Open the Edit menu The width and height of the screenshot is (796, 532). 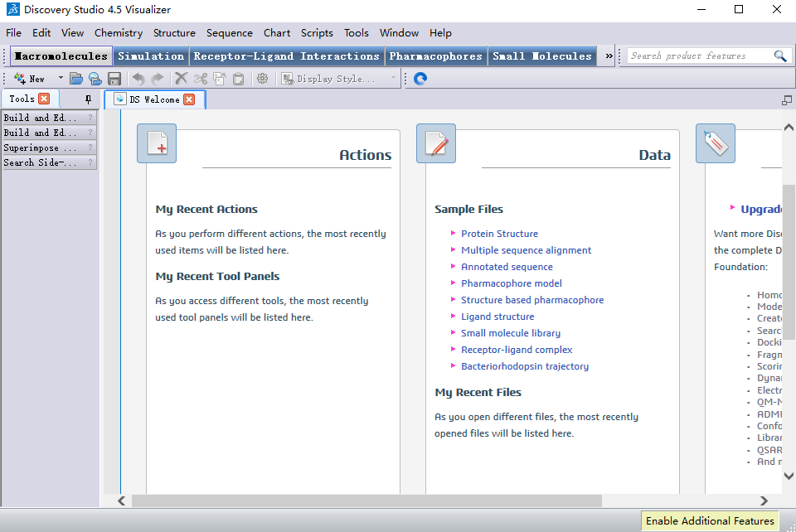coord(41,33)
